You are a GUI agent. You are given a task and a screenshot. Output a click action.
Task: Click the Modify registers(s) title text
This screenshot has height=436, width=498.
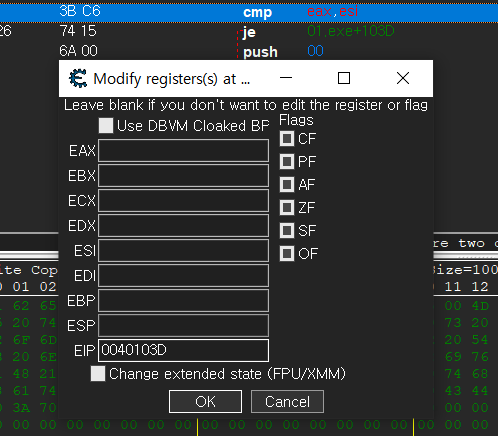point(172,79)
